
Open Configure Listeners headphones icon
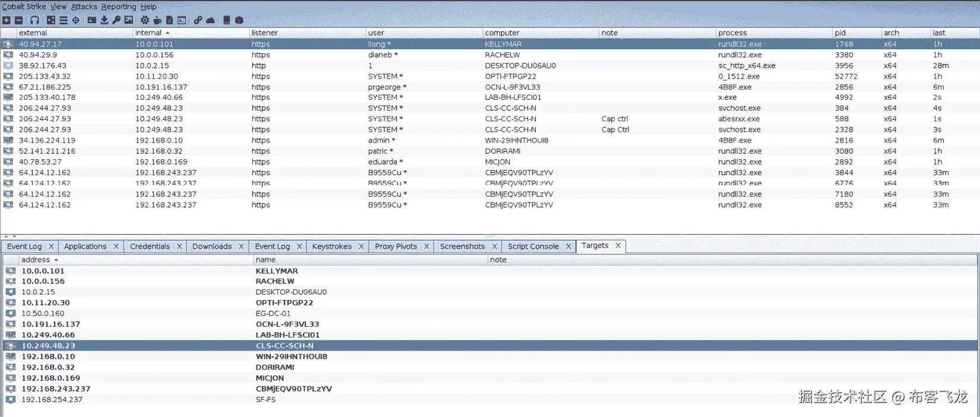(34, 20)
